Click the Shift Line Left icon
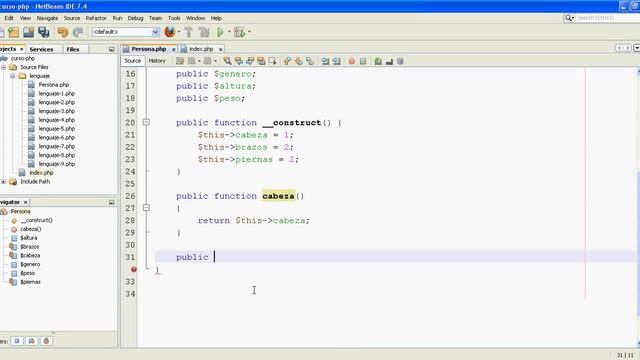The image size is (640, 360). pos(325,61)
